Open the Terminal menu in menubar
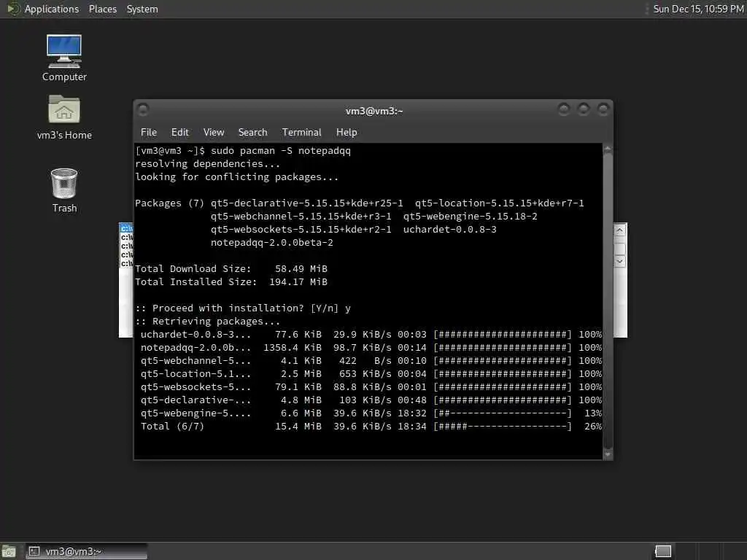 point(301,133)
